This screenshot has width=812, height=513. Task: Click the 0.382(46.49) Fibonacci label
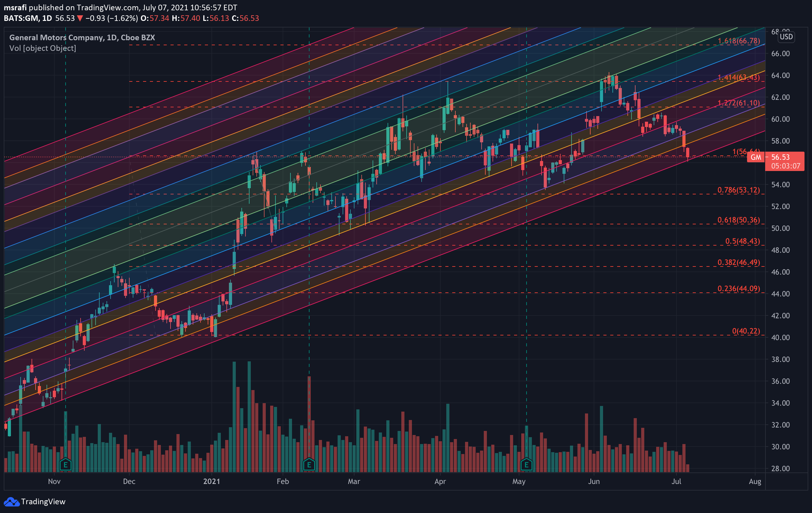tap(739, 262)
